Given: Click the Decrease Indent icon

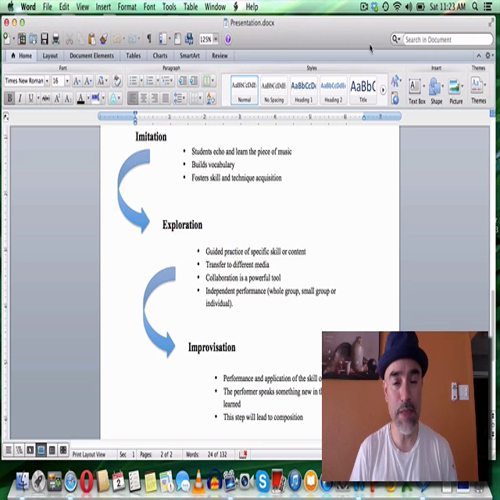Looking at the screenshot, I should click(183, 81).
